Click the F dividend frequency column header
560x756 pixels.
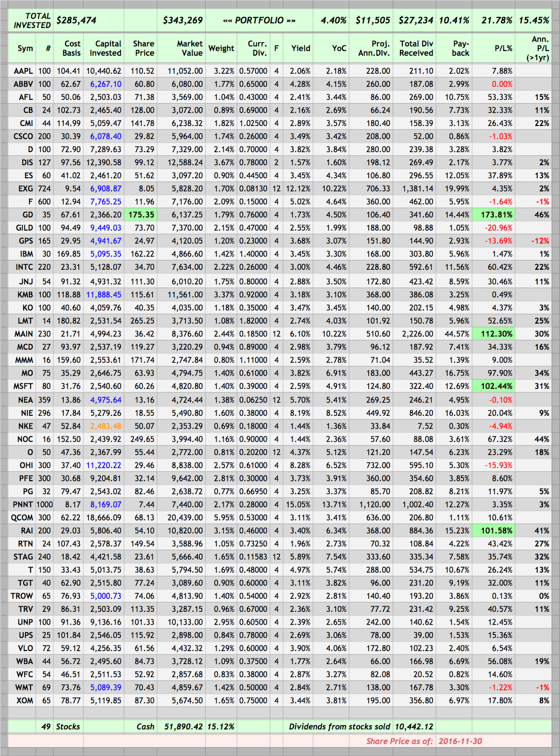[x=276, y=48]
